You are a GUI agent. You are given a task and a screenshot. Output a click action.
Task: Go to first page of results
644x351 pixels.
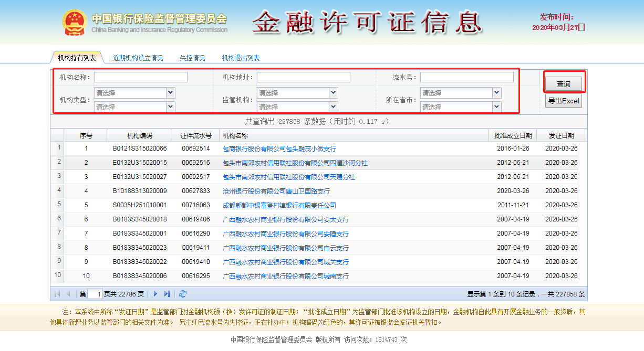[x=57, y=294]
